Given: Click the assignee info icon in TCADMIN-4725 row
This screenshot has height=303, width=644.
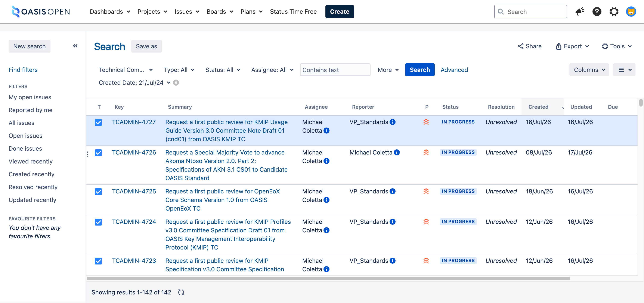Looking at the screenshot, I should [326, 200].
